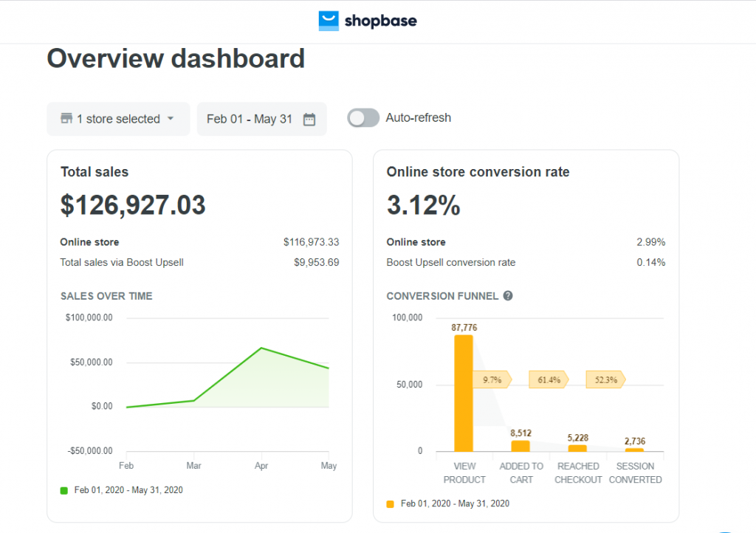Click the help icon next to Conversion Funnel
756x533 pixels.
pyautogui.click(x=507, y=295)
